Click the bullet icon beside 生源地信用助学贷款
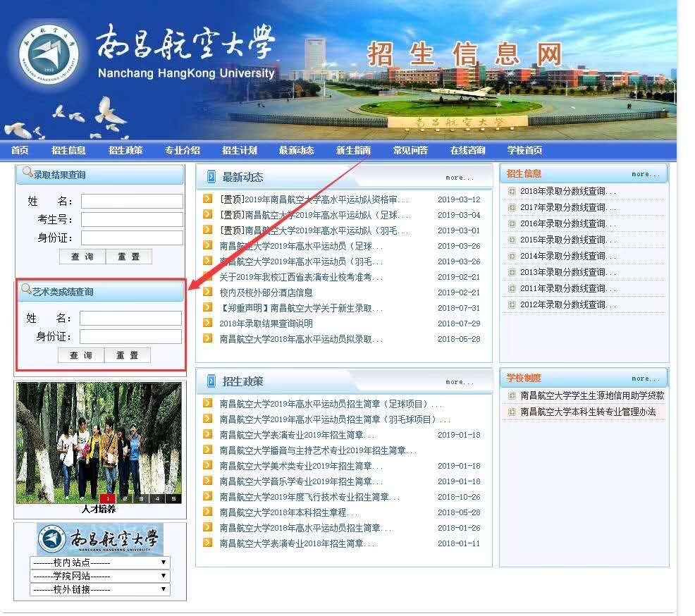695x616 pixels. pyautogui.click(x=512, y=395)
